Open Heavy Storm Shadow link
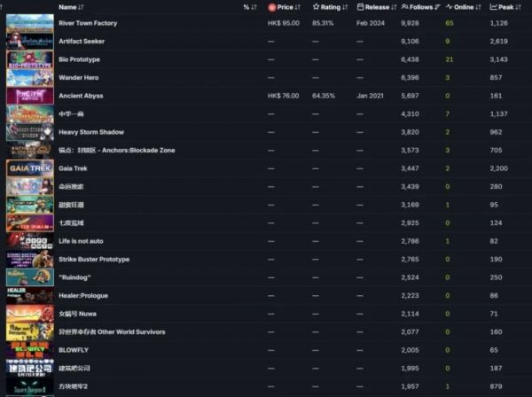532x397 pixels. (x=91, y=132)
